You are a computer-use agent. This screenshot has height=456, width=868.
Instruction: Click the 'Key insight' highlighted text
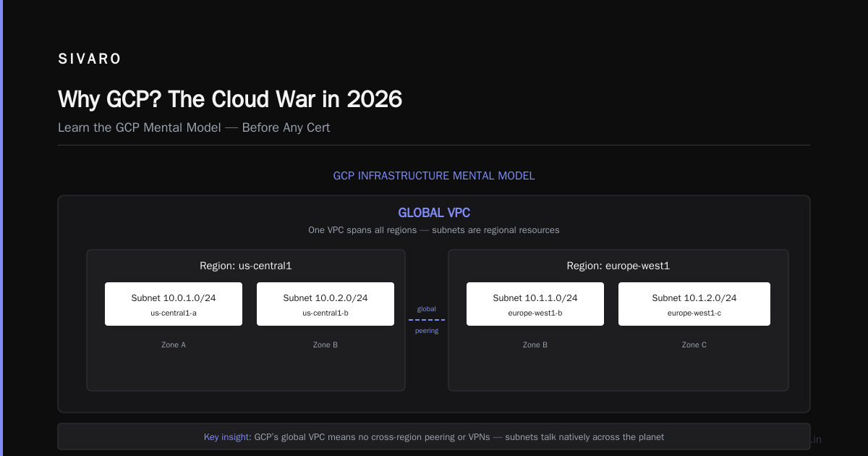click(x=228, y=437)
